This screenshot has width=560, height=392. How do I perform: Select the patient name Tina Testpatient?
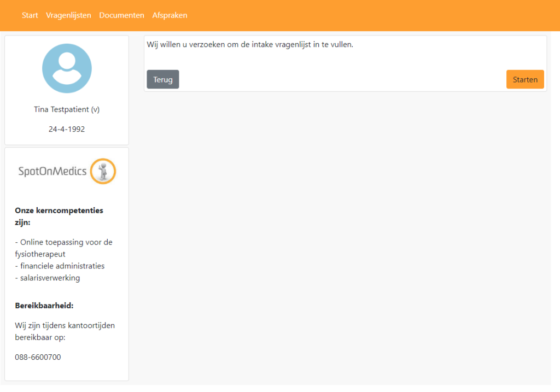pyautogui.click(x=66, y=109)
